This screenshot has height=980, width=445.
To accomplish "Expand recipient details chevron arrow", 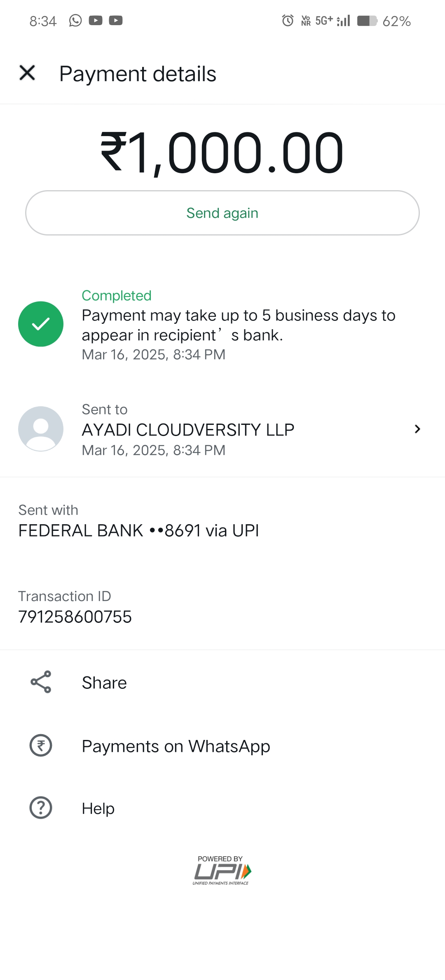I will tap(417, 429).
